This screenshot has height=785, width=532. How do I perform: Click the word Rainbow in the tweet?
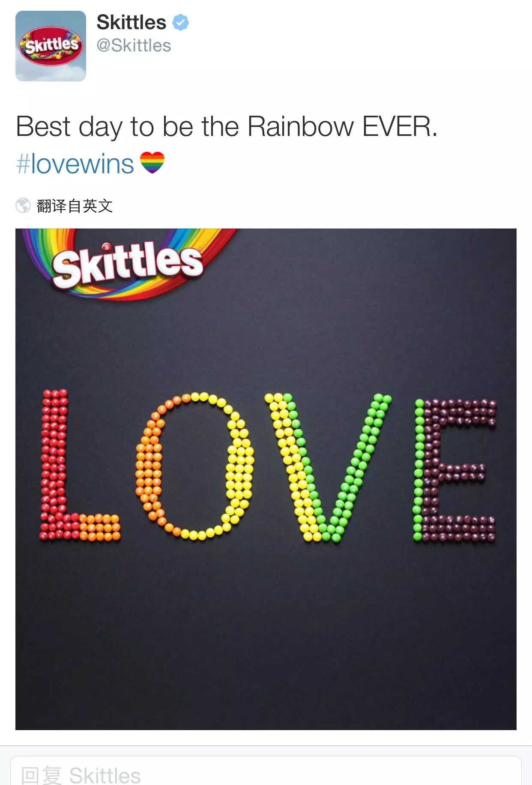[x=301, y=127]
